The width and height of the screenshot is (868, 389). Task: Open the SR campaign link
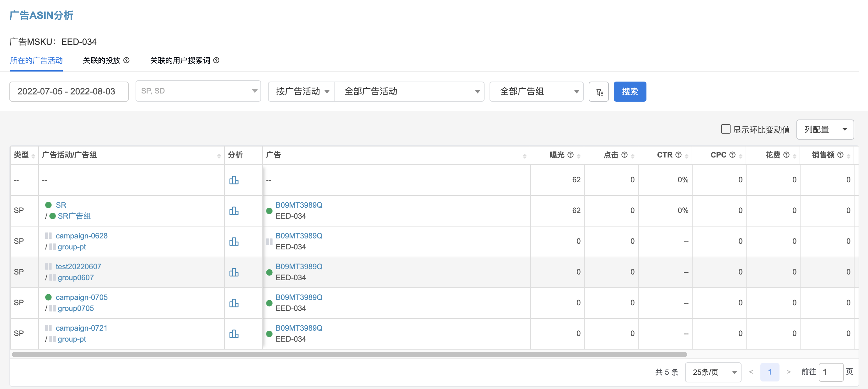click(x=61, y=205)
